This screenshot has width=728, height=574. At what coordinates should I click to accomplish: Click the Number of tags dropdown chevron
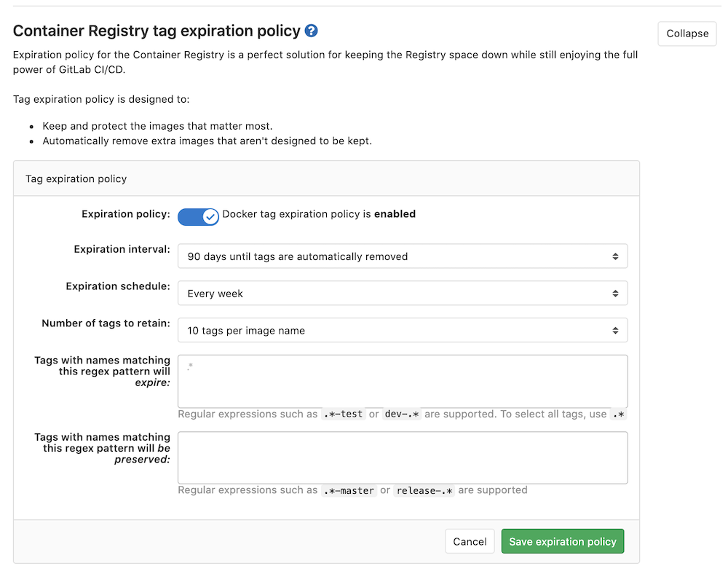point(616,330)
